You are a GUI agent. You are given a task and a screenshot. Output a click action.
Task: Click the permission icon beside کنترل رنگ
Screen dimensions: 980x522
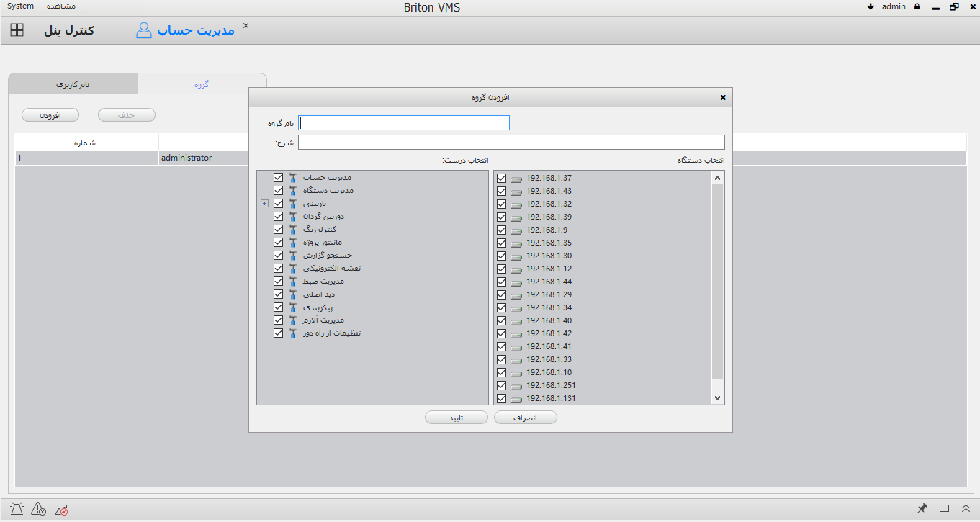(x=292, y=229)
